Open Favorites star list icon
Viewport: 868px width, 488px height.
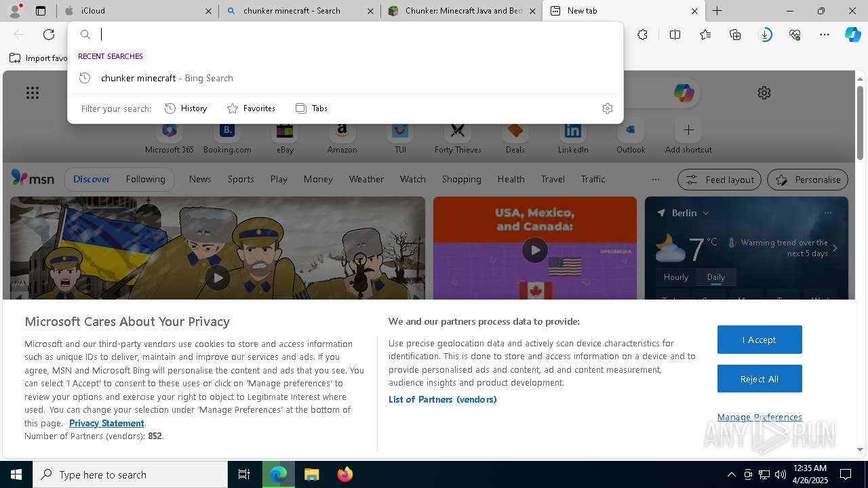coord(705,35)
